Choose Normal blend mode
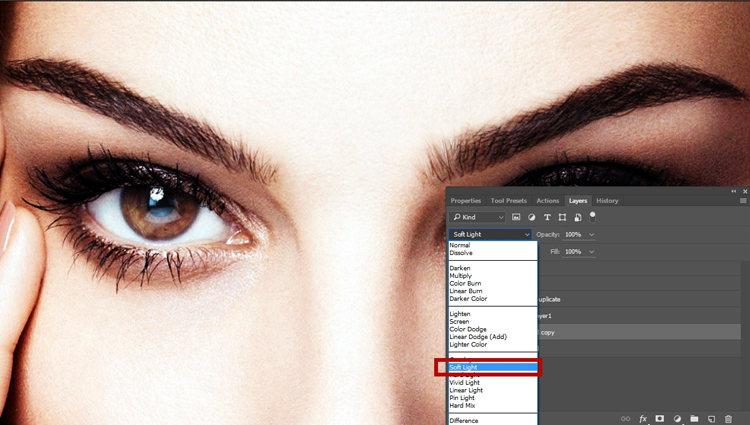The width and height of the screenshot is (750, 425). coord(493,245)
